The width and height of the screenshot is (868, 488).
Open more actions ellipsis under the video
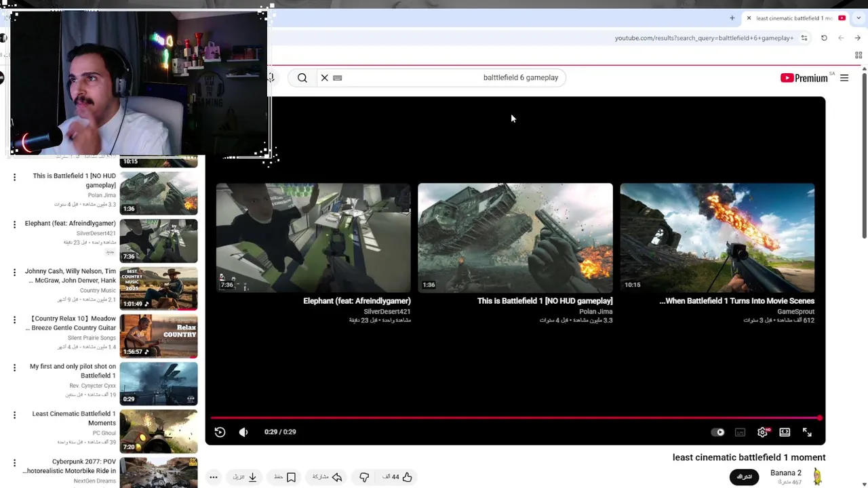tap(213, 477)
